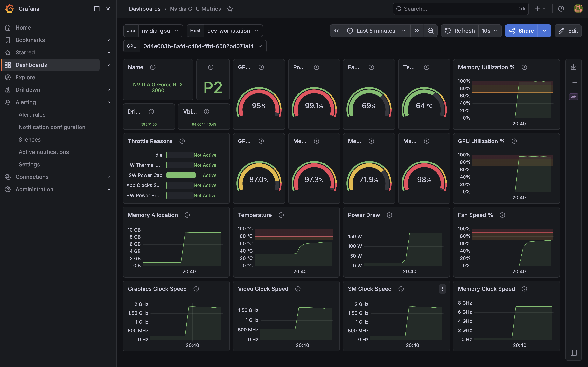Show info for Power Draw panel
This screenshot has width=588, height=367.
(389, 215)
